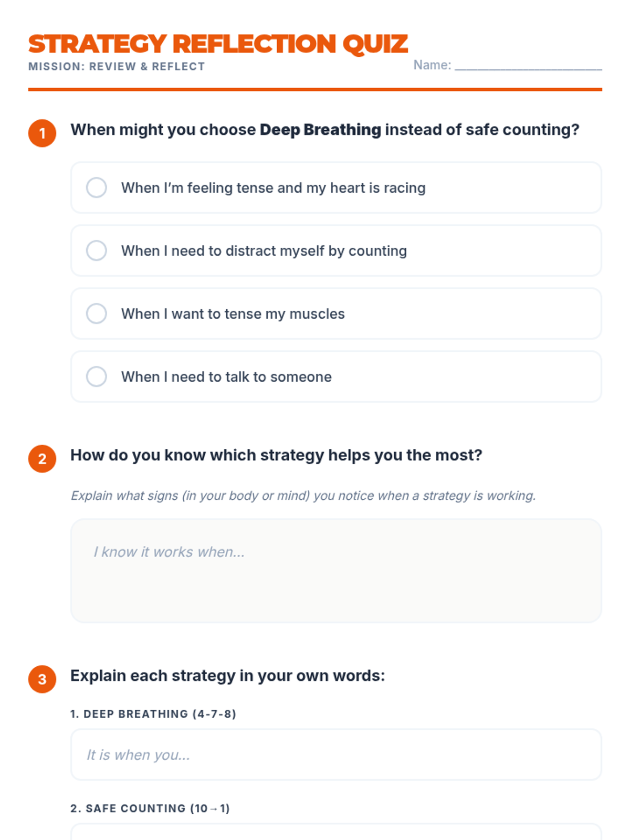Click the Safe Counting (10→1) label
The image size is (630, 840).
[150, 808]
